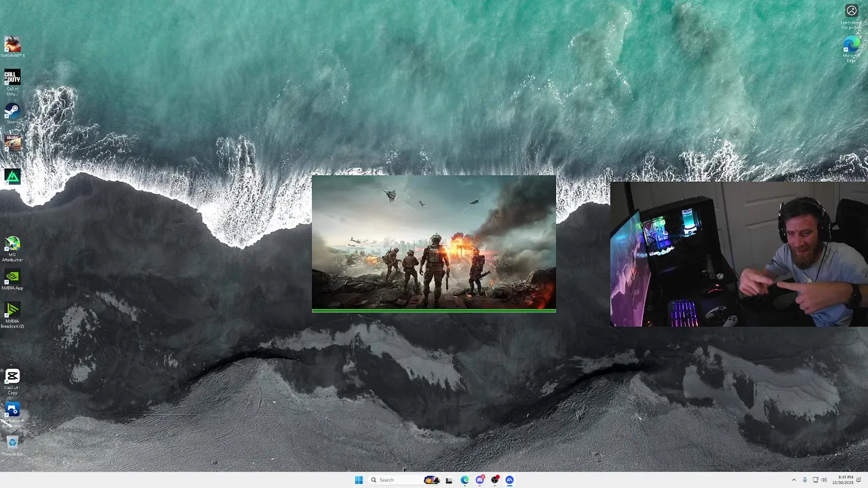Open the volume tray icon
The image size is (868, 488).
(x=824, y=480)
